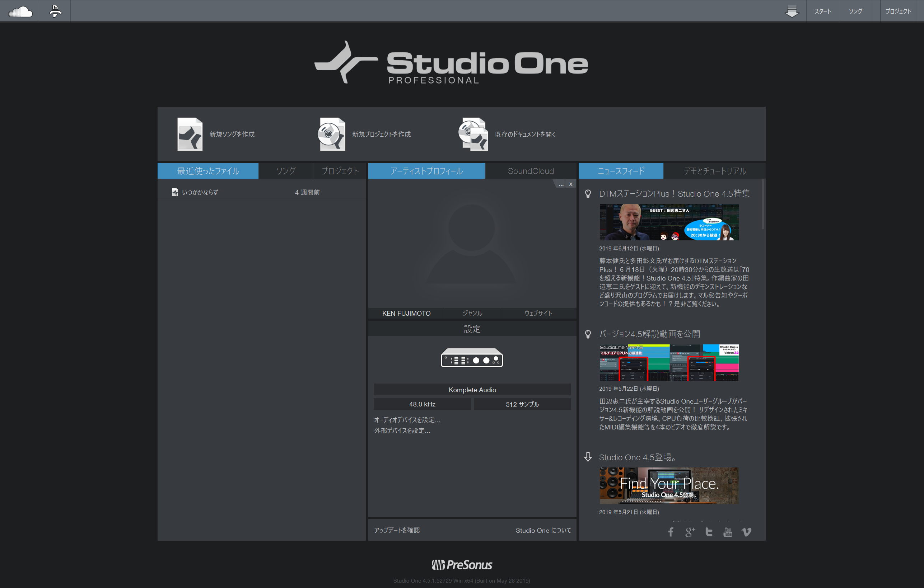Click the 2019 年5月22日 (水曜日) date
The height and width of the screenshot is (588, 924).
pyautogui.click(x=629, y=389)
